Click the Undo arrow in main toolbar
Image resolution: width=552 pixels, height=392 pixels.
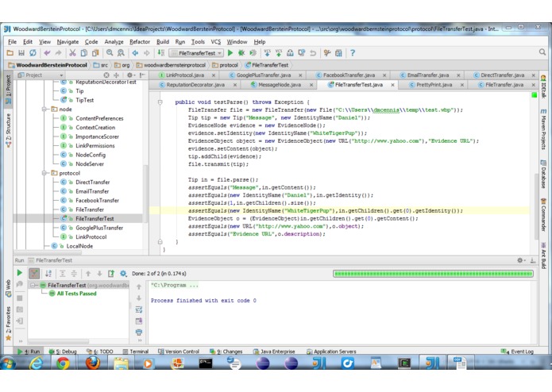(47, 53)
